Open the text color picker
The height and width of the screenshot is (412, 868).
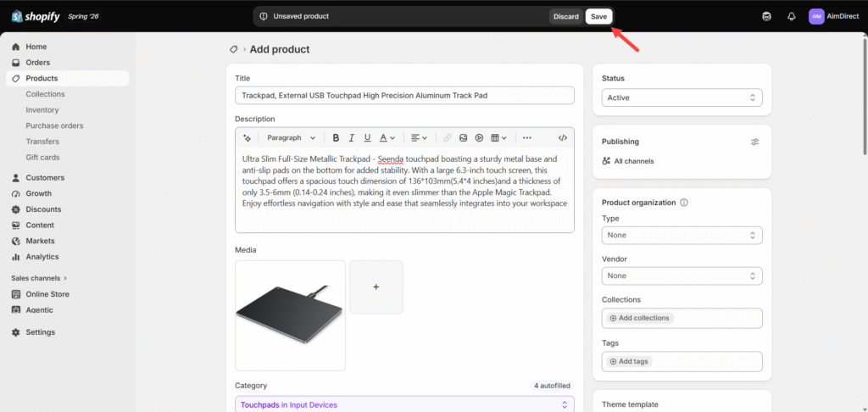[x=387, y=138]
